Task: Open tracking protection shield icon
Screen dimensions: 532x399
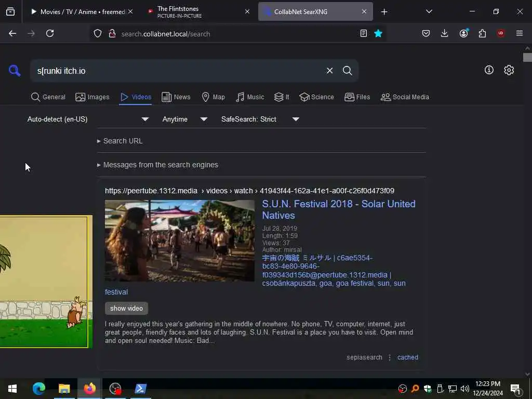Action: (98, 34)
